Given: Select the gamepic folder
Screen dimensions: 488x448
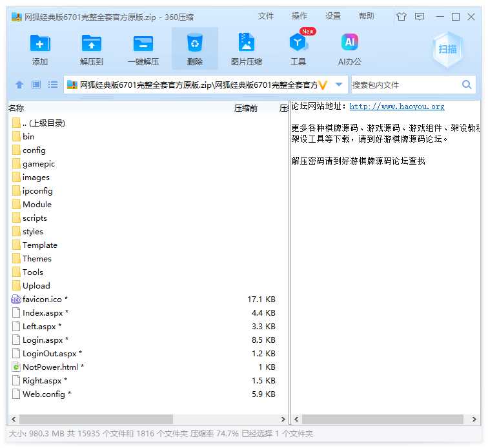Looking at the screenshot, I should (x=34, y=164).
